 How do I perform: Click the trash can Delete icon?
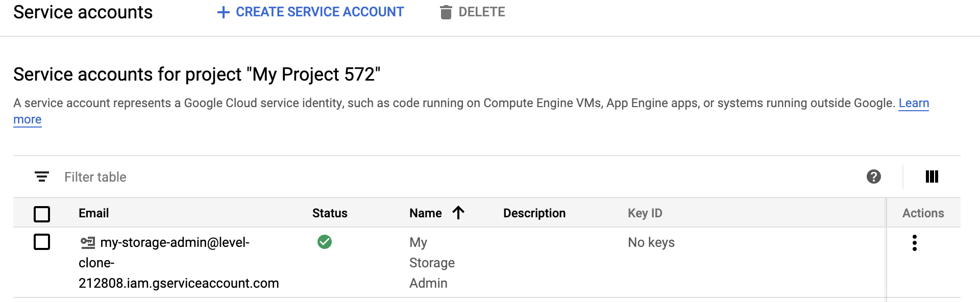(x=446, y=12)
